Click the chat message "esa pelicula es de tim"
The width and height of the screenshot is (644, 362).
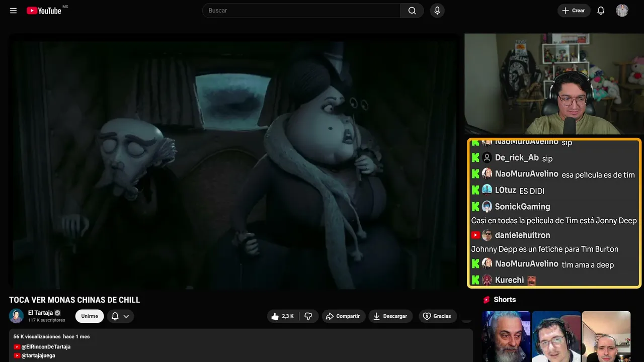point(598,175)
